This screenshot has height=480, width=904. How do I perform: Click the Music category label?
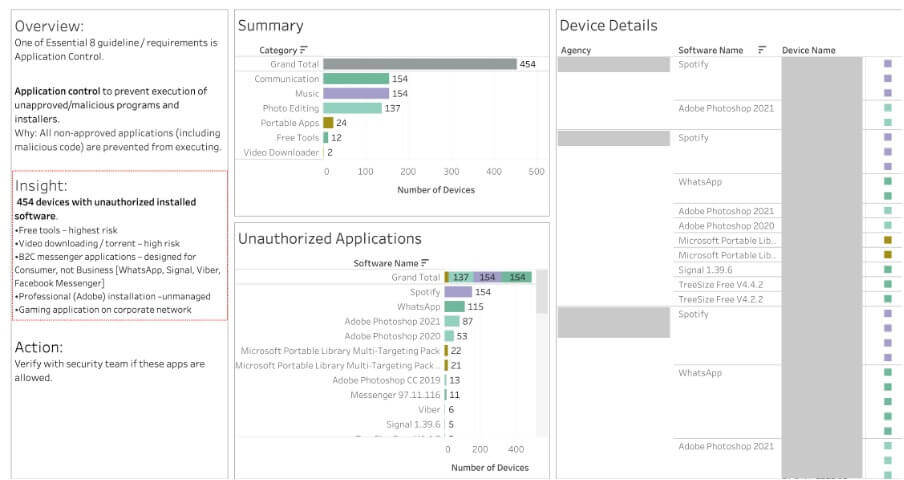(x=307, y=93)
